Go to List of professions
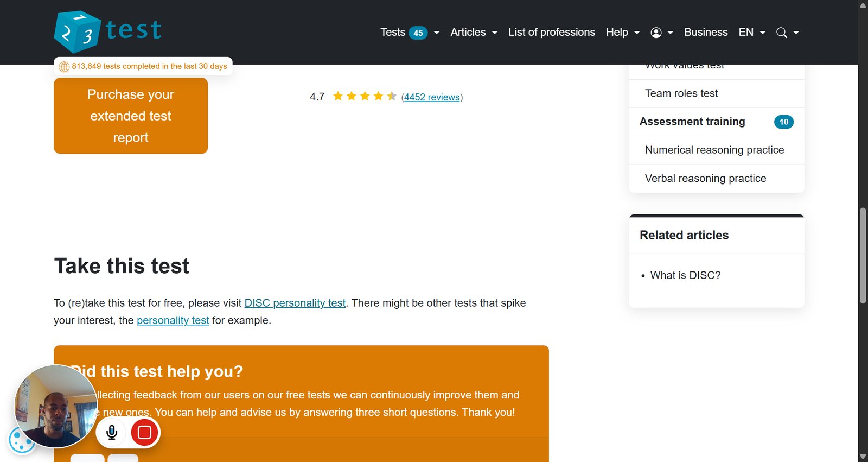868x462 pixels. pos(552,33)
